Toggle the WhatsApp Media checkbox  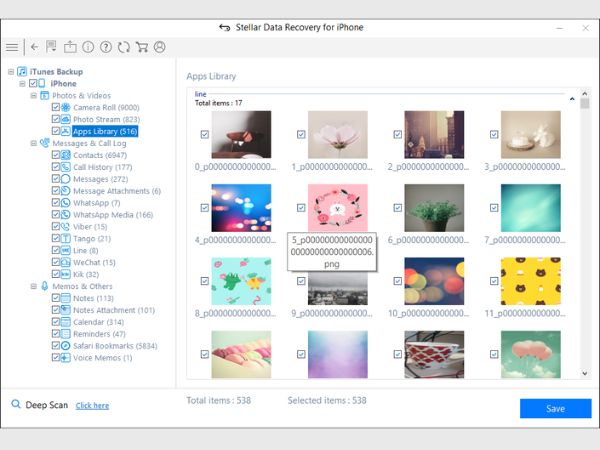(x=56, y=215)
